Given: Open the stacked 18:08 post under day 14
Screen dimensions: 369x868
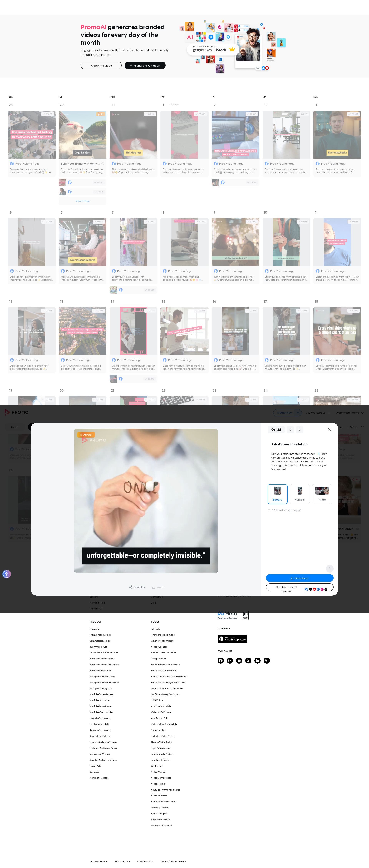Looking at the screenshot, I should [133, 379].
